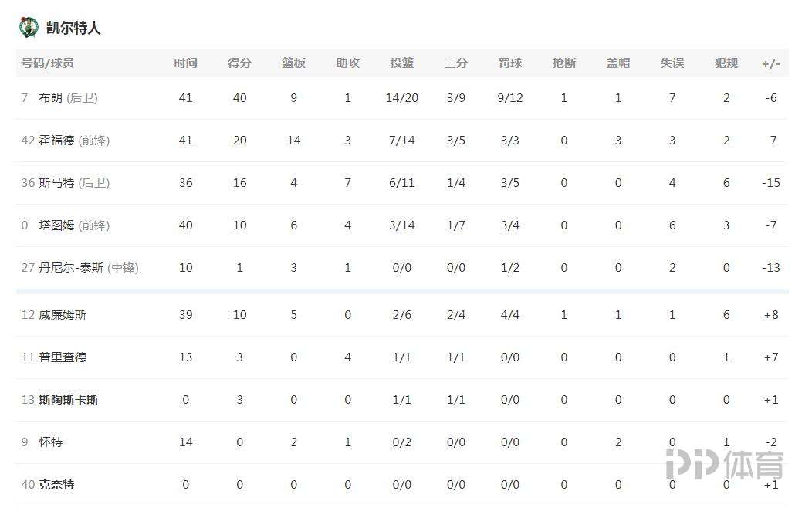Click the 号码/球员 column header
The height and width of the screenshot is (508, 812).
click(47, 63)
